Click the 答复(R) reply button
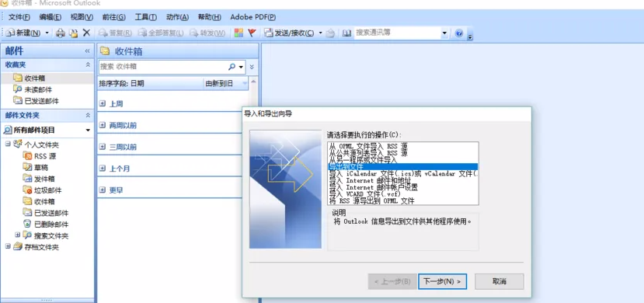The image size is (644, 303). 115,33
